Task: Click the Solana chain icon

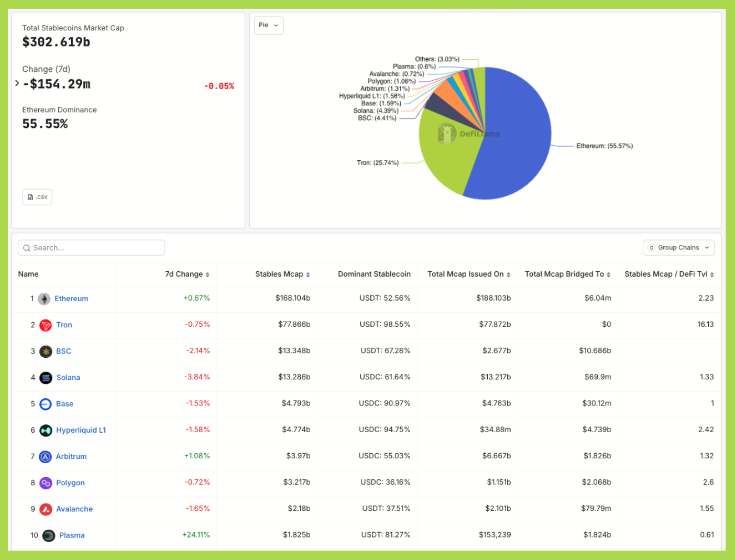Action: tap(46, 377)
